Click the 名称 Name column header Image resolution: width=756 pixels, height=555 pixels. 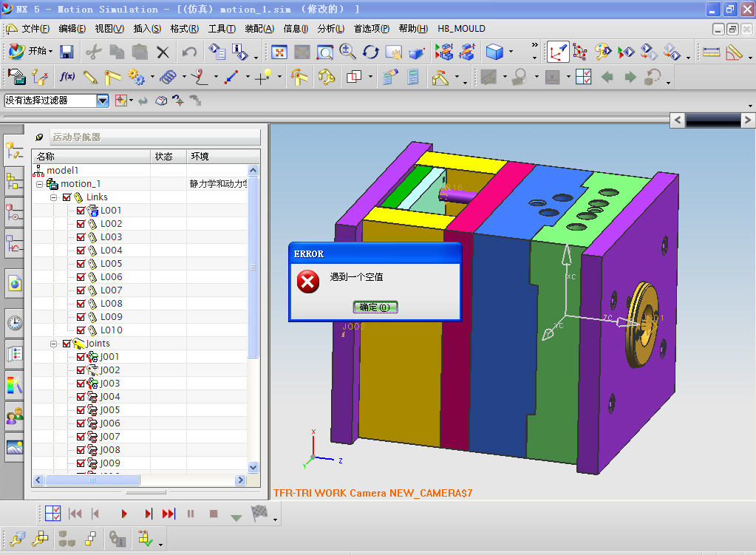point(91,156)
